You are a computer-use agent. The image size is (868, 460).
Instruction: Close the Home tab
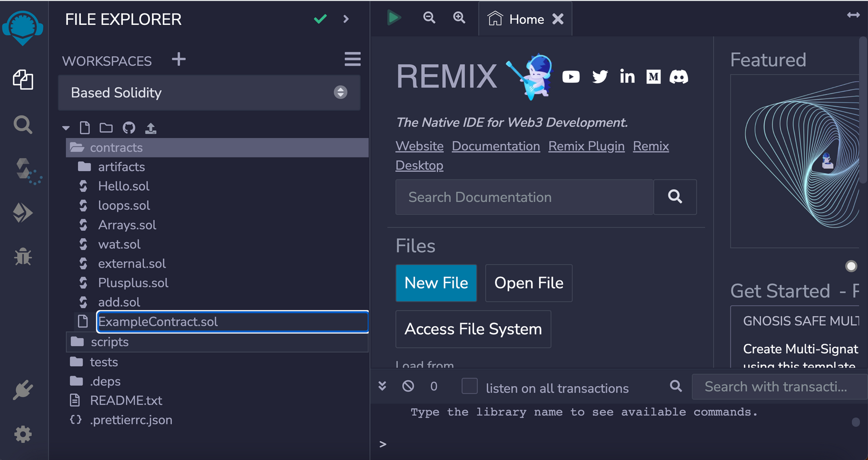pyautogui.click(x=558, y=19)
